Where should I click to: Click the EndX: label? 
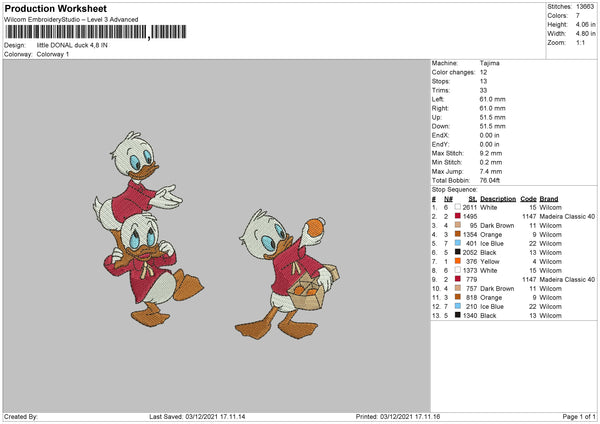pos(440,135)
